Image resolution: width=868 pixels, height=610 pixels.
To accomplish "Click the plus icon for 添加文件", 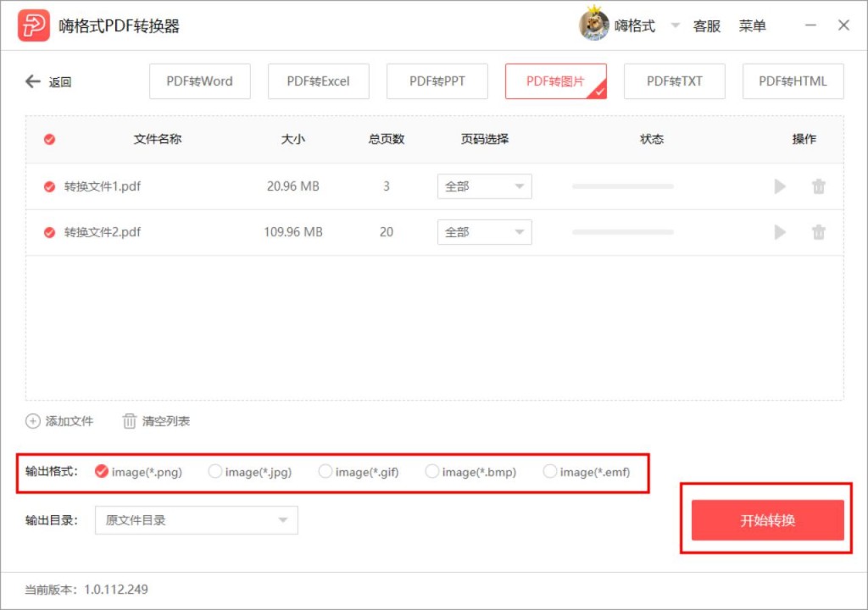I will (33, 421).
